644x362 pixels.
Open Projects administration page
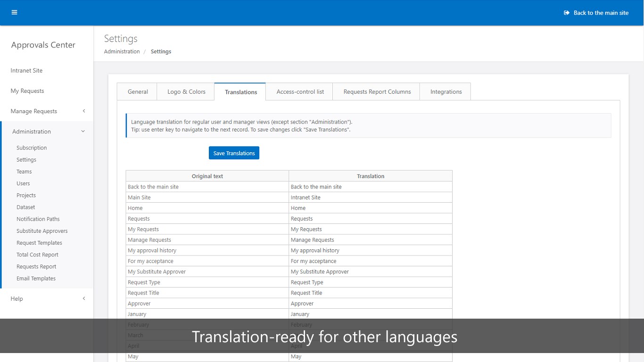[x=26, y=195]
